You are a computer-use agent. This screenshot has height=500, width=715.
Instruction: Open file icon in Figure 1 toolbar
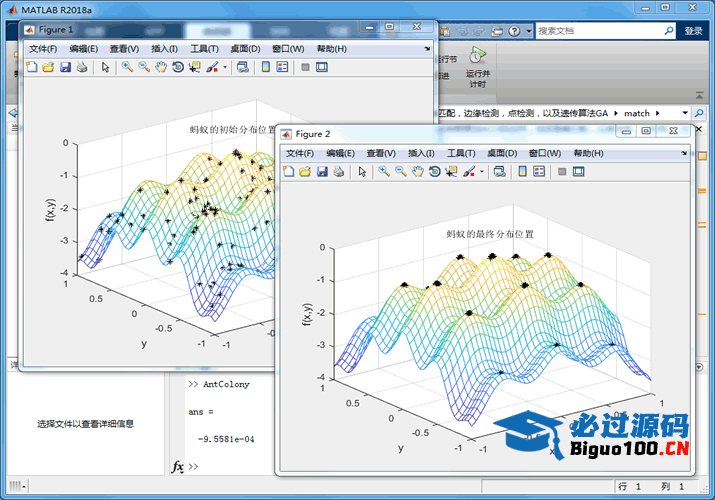click(48, 67)
